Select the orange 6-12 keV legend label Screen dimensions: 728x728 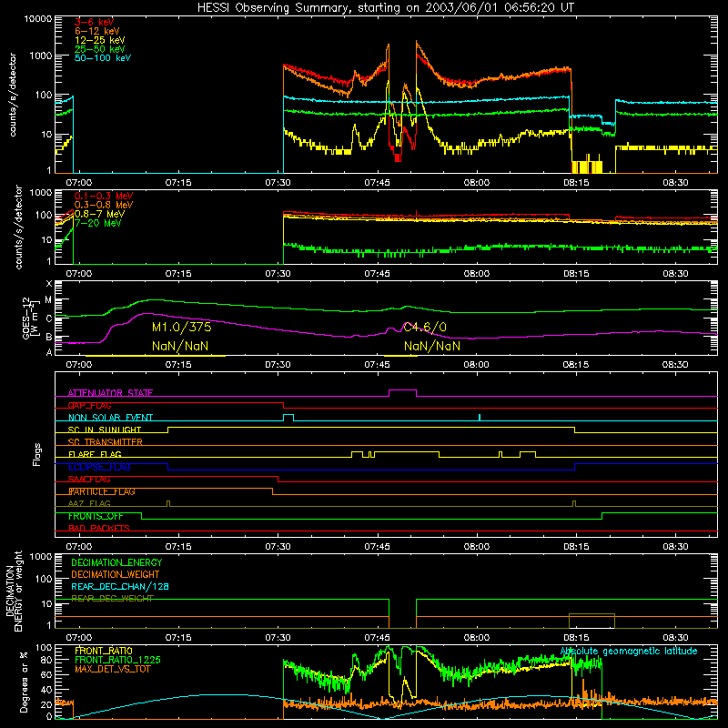(96, 31)
